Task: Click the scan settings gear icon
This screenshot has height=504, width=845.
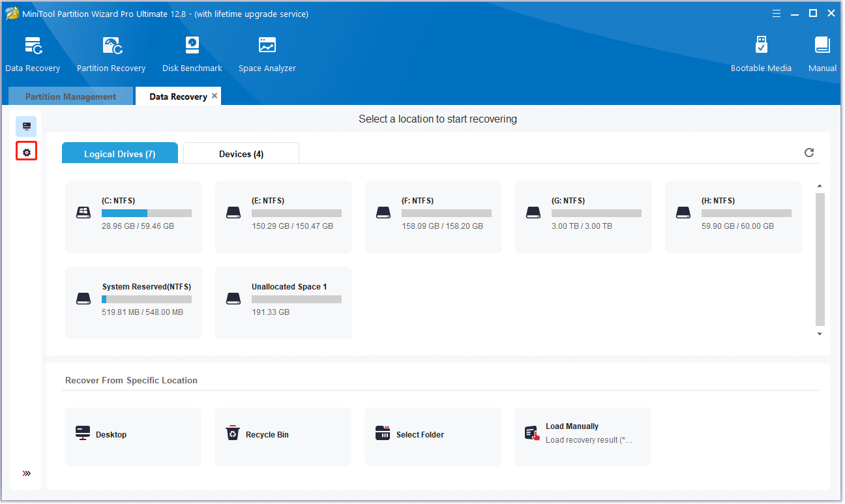Action: coord(27,153)
